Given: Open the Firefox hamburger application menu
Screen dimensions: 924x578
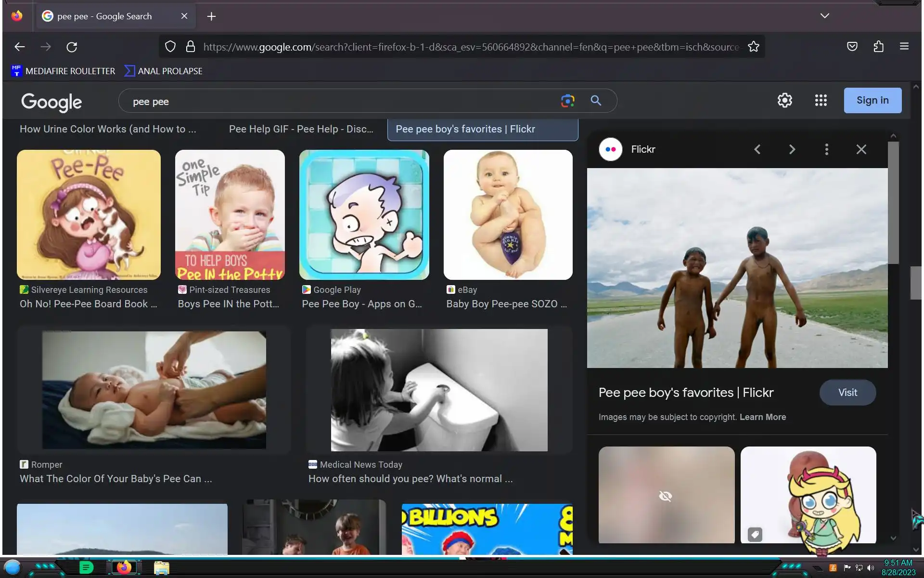Looking at the screenshot, I should tap(904, 47).
